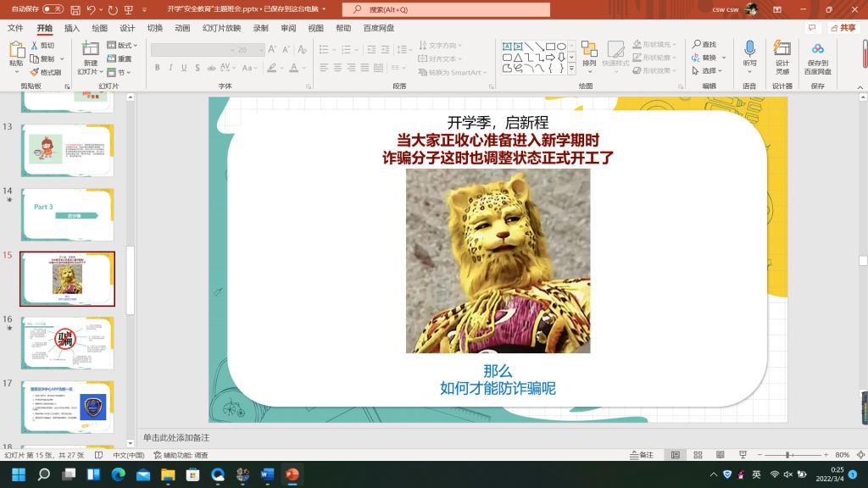Image resolution: width=868 pixels, height=488 pixels.
Task: Expand the Layout (版式) dropdown
Action: 123,46
